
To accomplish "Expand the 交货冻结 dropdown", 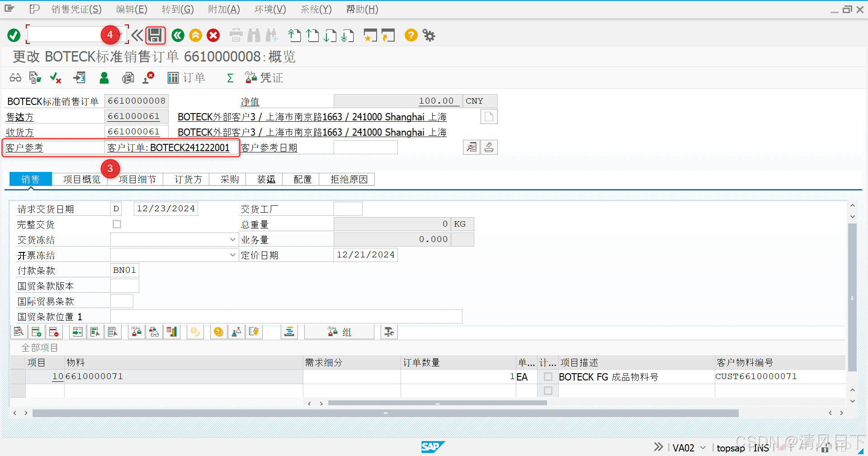I will [232, 239].
